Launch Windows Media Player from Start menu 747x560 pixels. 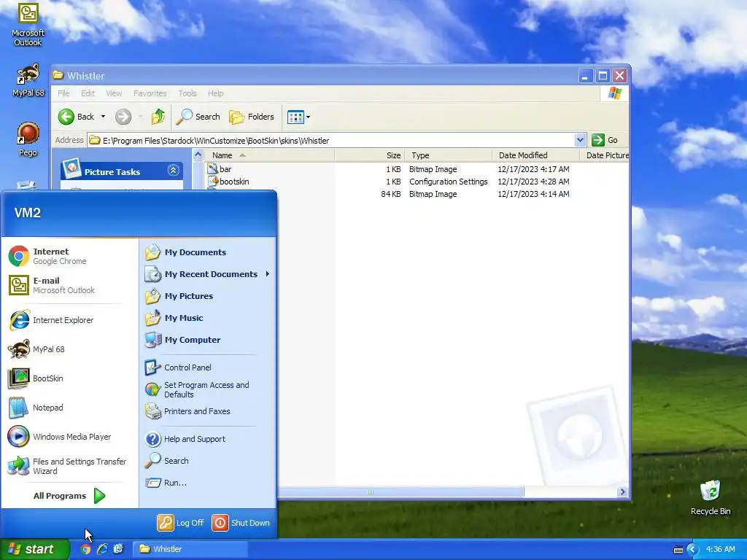60,437
